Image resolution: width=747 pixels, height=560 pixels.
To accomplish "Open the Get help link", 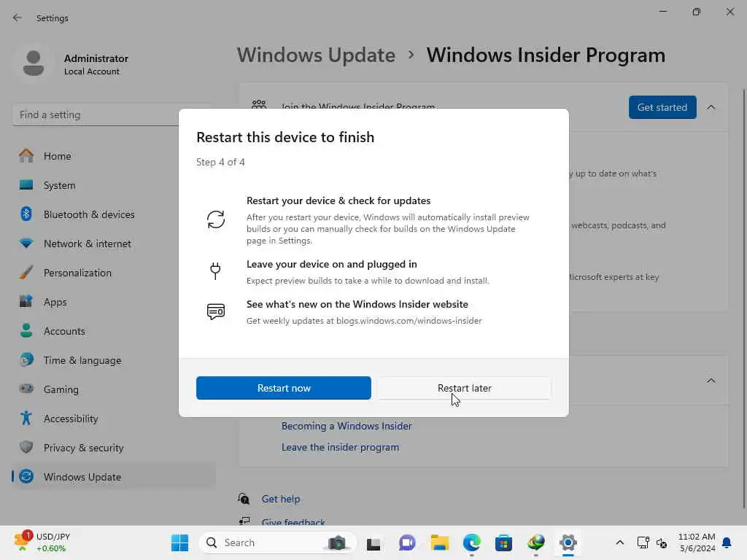I will (281, 499).
